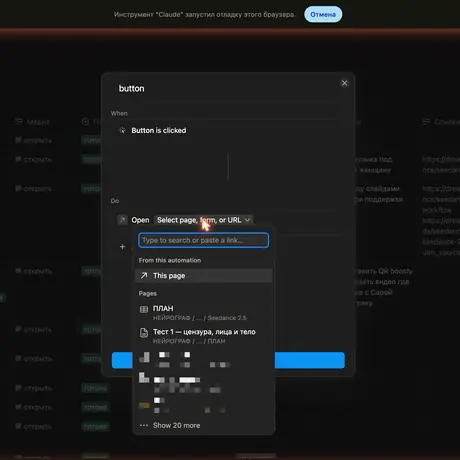This screenshot has width=460, height=460.
Task: Click the Отмена debugging button
Action: point(323,15)
